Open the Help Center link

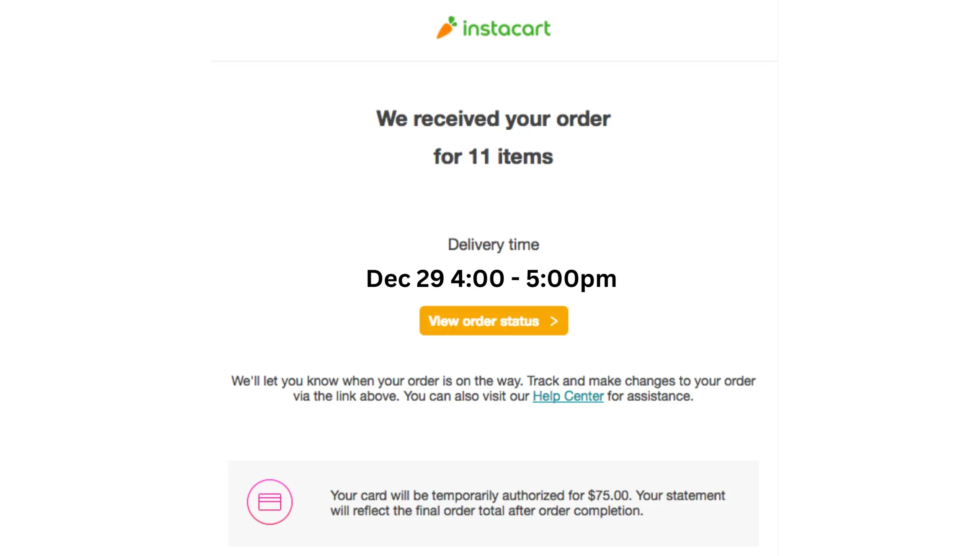[x=568, y=396]
